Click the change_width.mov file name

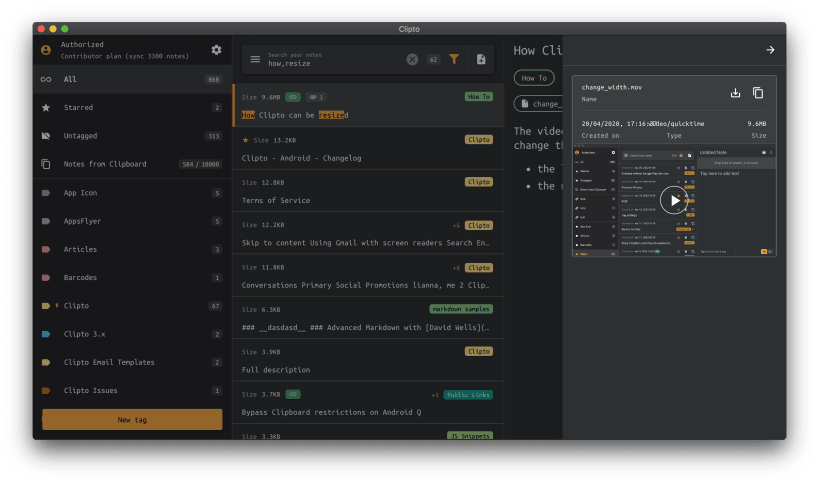612,87
